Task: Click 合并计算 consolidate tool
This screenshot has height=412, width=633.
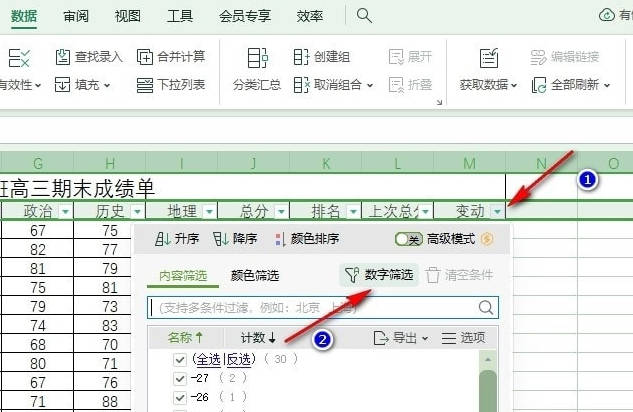Action: (x=171, y=57)
